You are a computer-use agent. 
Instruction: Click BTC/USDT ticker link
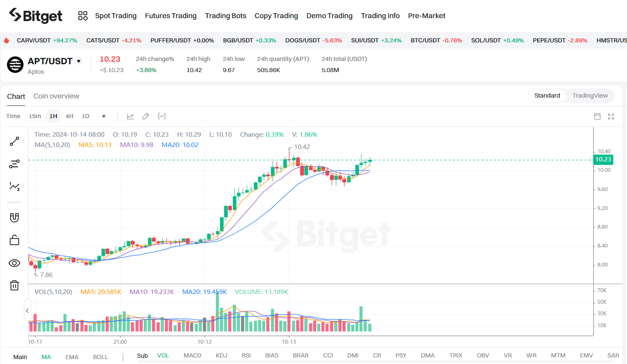(436, 40)
